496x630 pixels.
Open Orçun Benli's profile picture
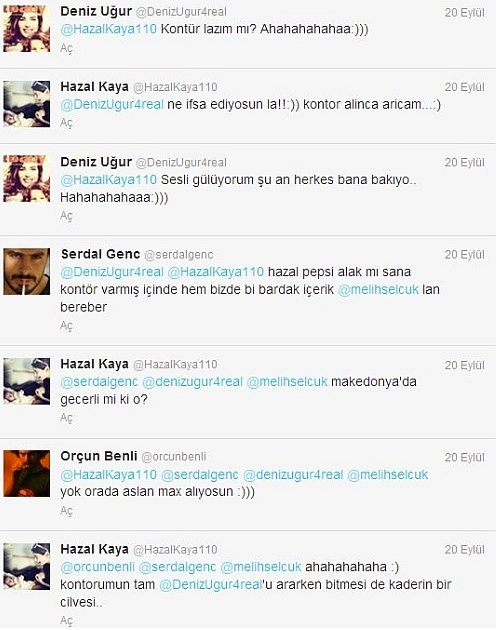tap(27, 474)
